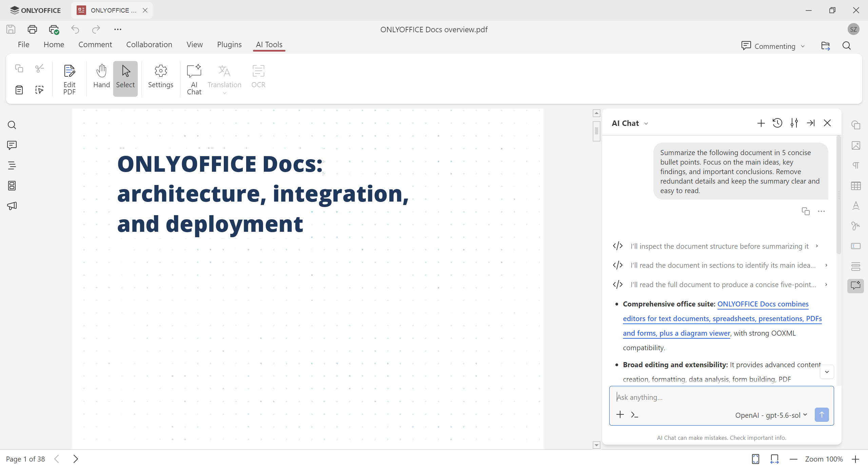Send the chat message with arrow button
Image resolution: width=868 pixels, height=467 pixels.
822,415
